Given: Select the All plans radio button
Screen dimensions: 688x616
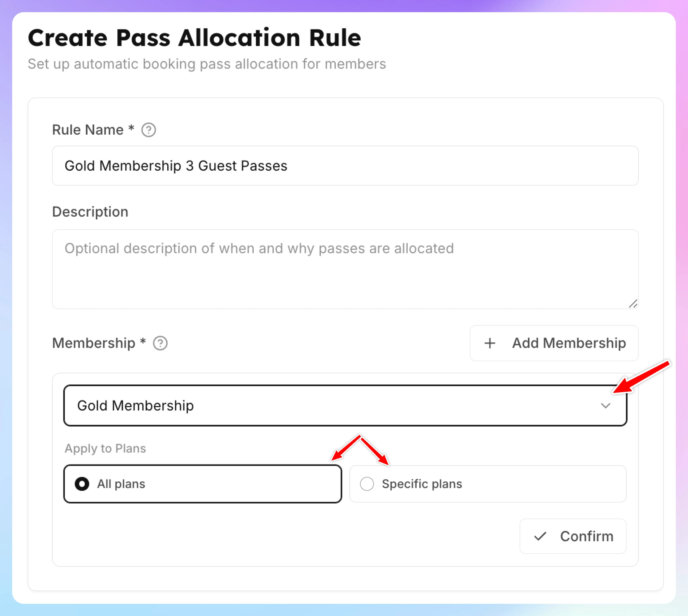Looking at the screenshot, I should [82, 484].
